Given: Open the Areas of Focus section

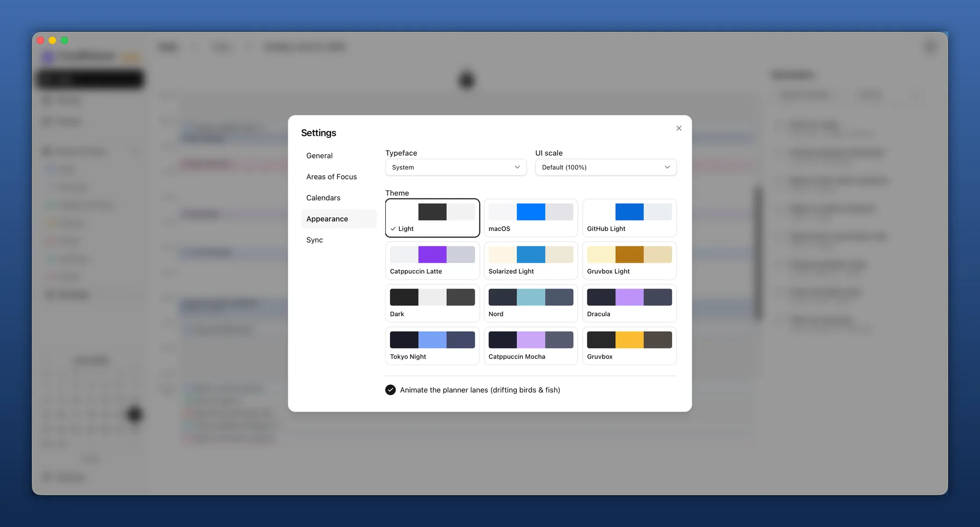Looking at the screenshot, I should tap(338, 177).
